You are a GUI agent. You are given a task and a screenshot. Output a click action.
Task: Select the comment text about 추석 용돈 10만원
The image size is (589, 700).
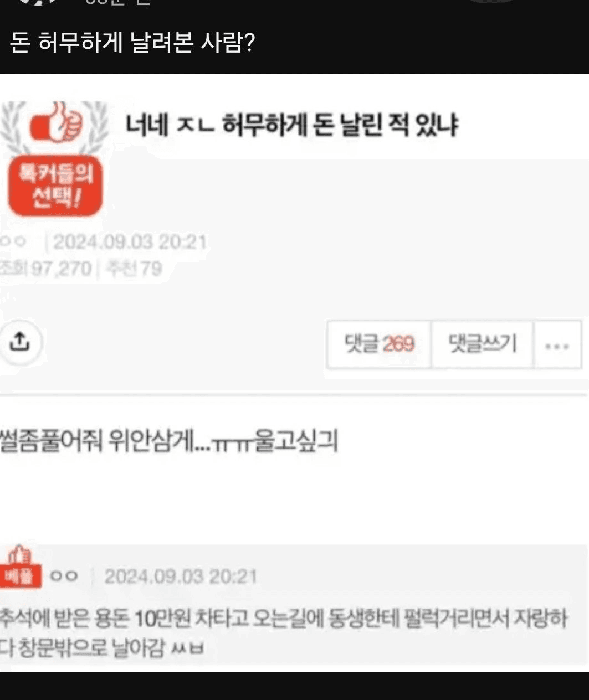pos(284,632)
